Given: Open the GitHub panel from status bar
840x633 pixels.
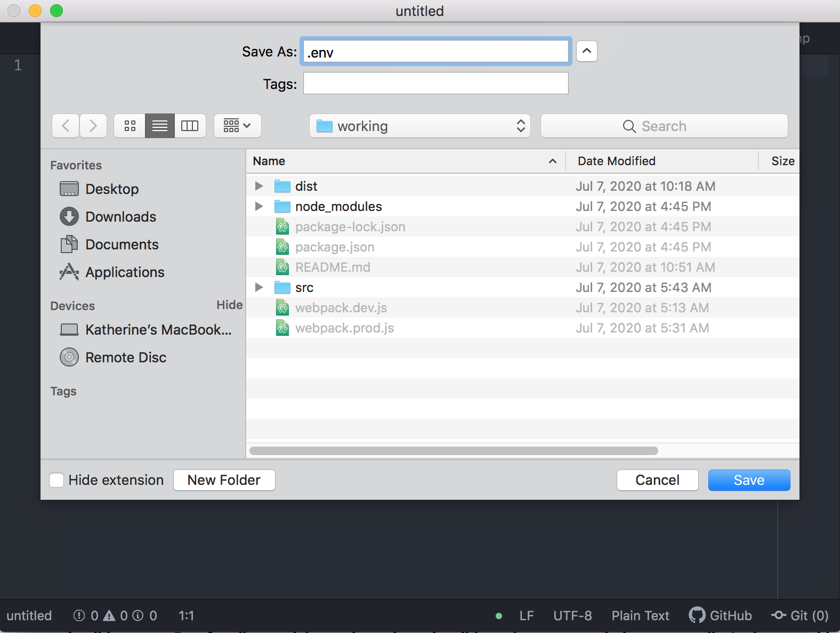Looking at the screenshot, I should tap(720, 616).
